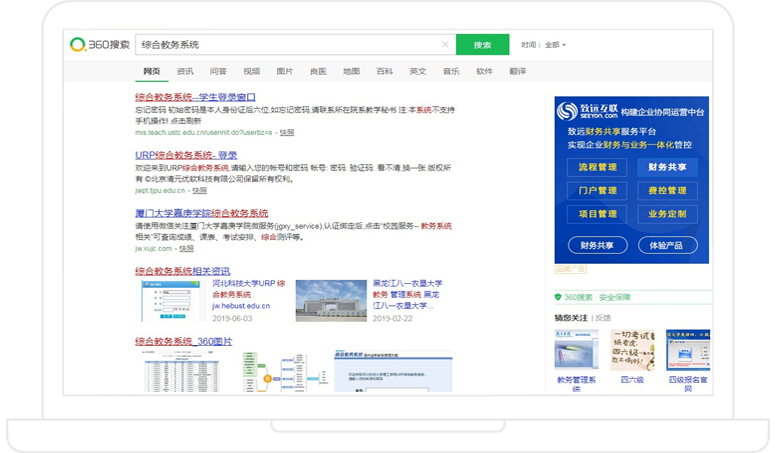Open result 厦门大学嘉庚学院综合教务系统
776x453 pixels.
click(x=201, y=213)
